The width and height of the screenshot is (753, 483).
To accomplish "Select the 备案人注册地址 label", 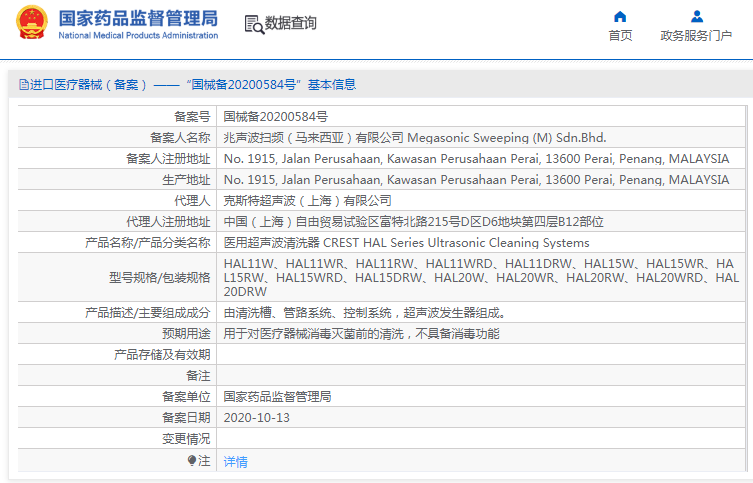I will 168,159.
